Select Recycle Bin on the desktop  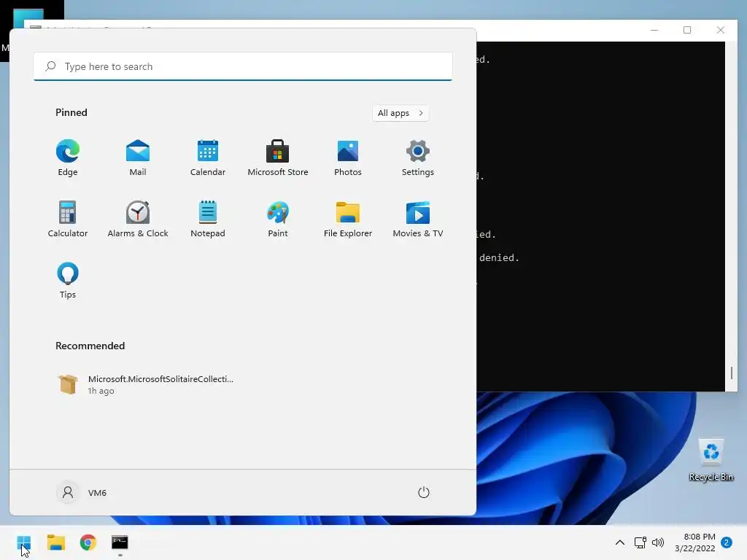point(711,459)
